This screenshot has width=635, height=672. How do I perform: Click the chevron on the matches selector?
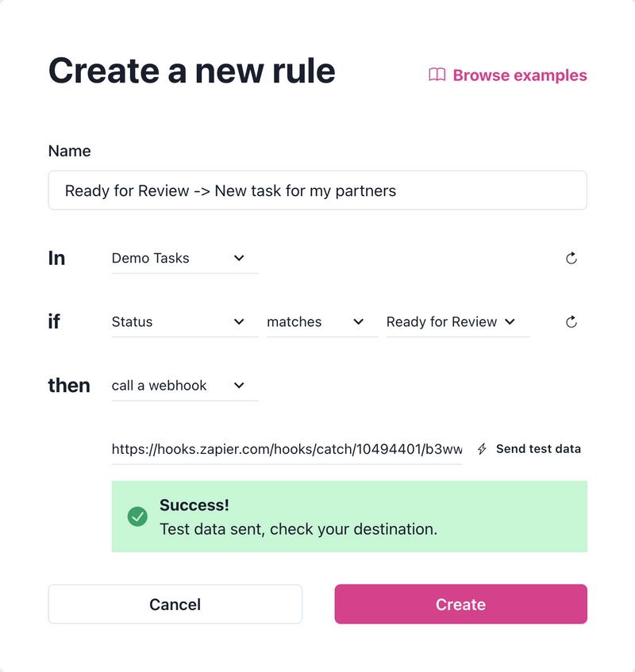pyautogui.click(x=359, y=321)
